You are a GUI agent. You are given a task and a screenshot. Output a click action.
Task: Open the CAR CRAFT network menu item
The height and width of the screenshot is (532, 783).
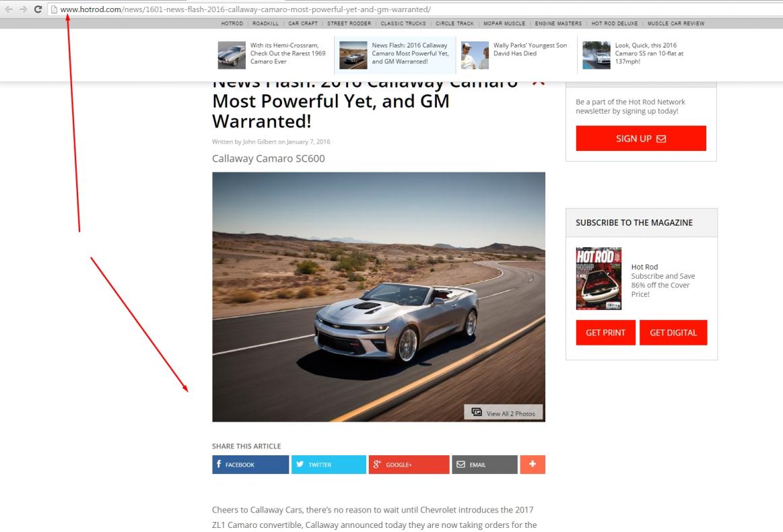click(303, 24)
